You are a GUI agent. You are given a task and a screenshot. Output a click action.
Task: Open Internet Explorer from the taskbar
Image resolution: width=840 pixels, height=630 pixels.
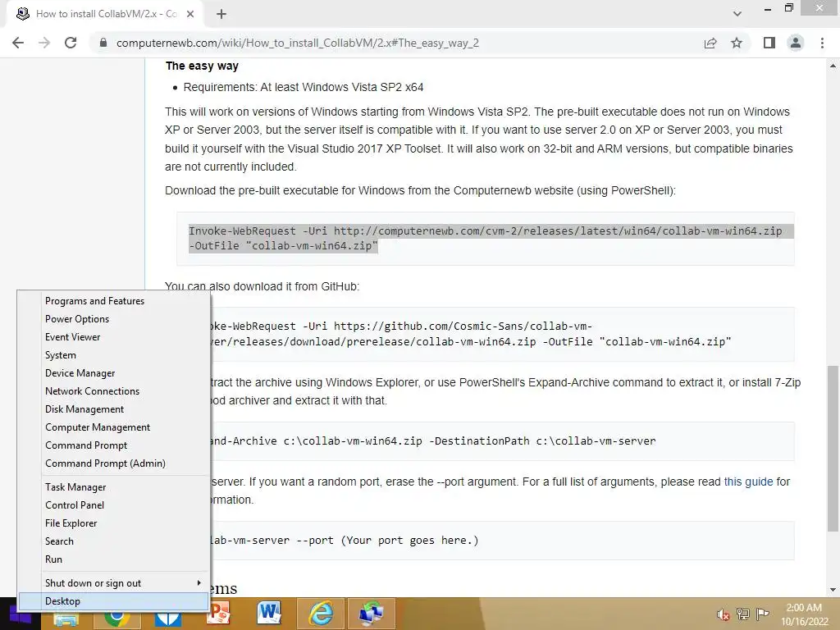[321, 614]
